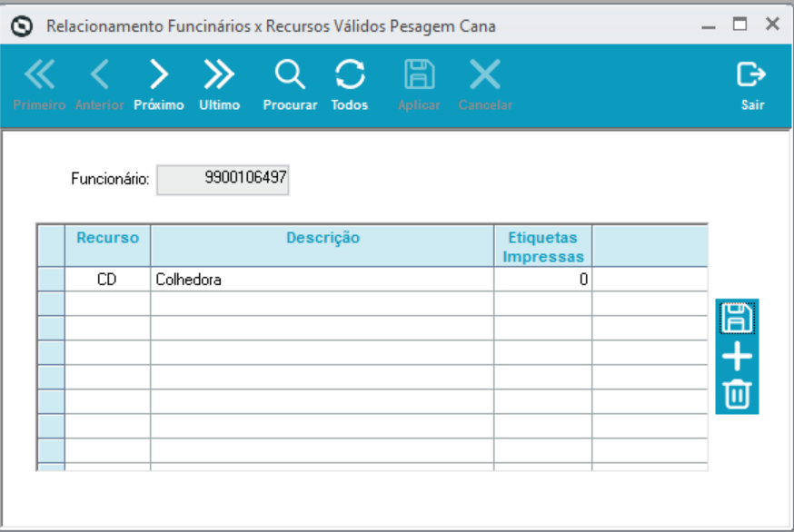Click the Etiquetas Impressas value 0 cell

(x=542, y=280)
